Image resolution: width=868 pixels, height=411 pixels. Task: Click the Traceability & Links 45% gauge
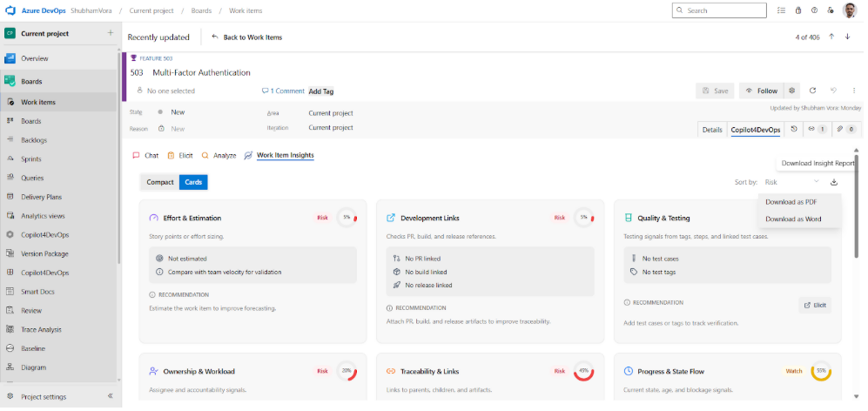click(x=583, y=371)
